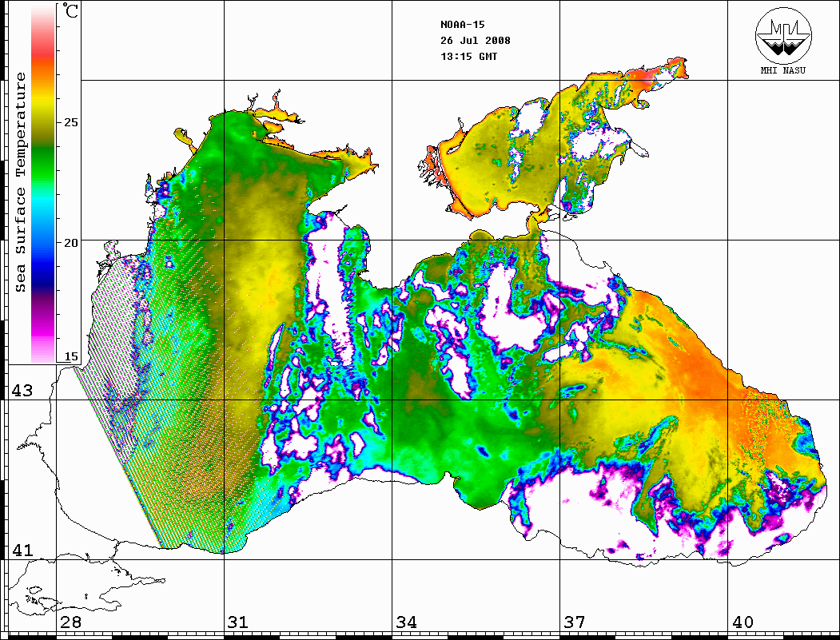Click the 'MHI NASU' caption text
Image resolution: width=840 pixels, height=640 pixels.
783,70
